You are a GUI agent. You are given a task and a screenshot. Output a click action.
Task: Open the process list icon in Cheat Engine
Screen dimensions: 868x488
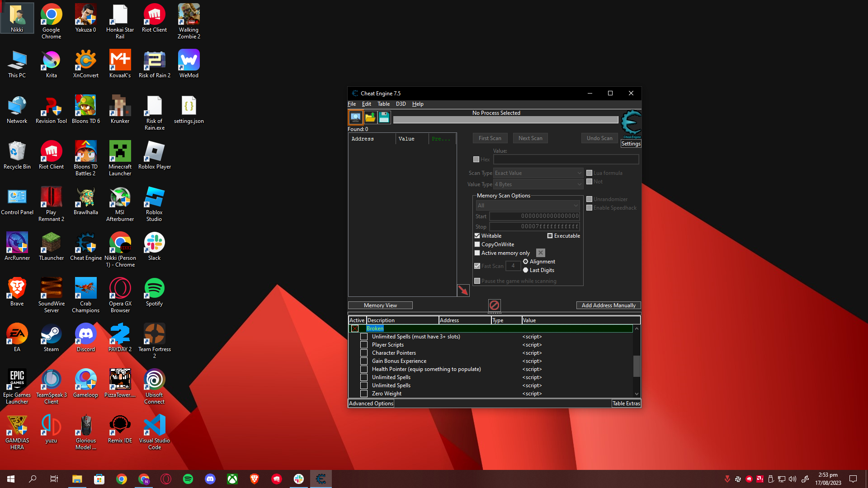[356, 117]
